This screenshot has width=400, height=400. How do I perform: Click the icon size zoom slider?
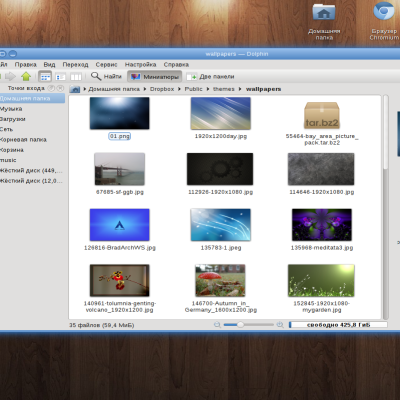click(248, 324)
